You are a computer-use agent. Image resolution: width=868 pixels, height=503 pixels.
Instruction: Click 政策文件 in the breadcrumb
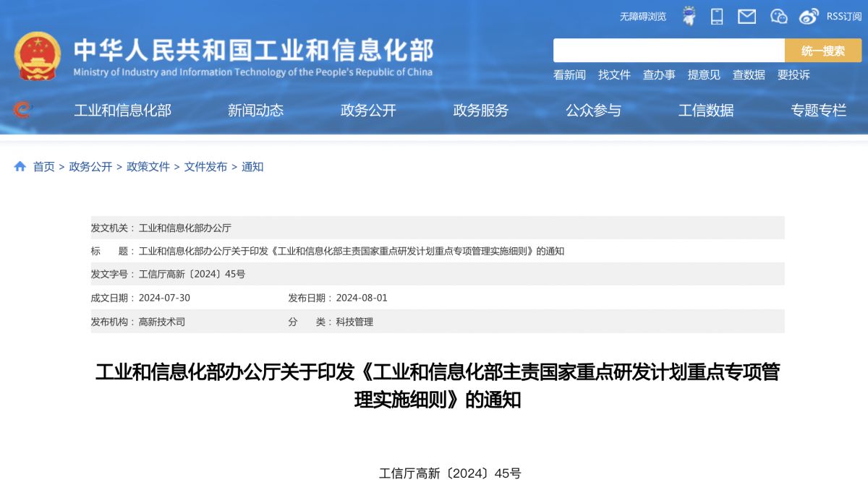coord(148,166)
